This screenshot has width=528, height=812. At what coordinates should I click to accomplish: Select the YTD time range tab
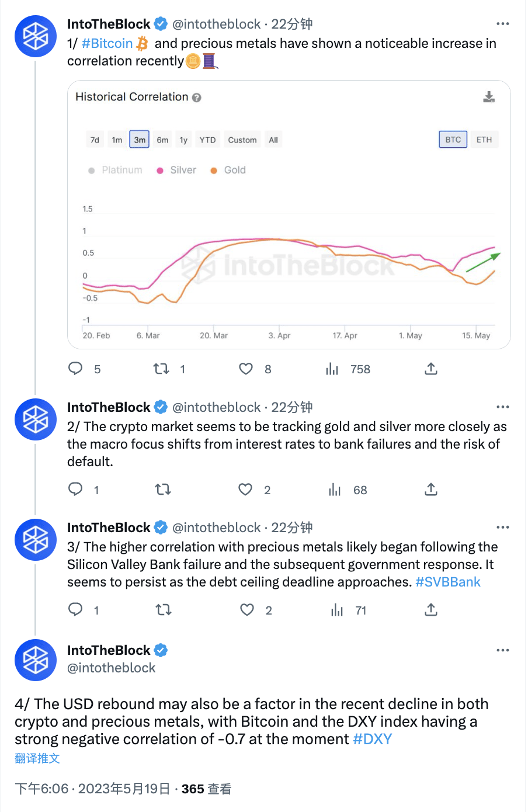click(207, 140)
